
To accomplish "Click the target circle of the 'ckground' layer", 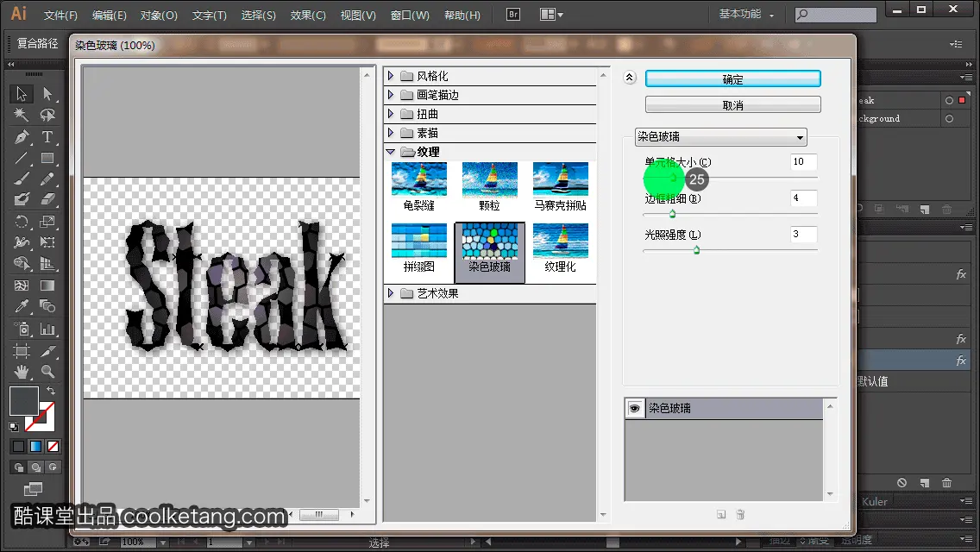I will point(949,118).
